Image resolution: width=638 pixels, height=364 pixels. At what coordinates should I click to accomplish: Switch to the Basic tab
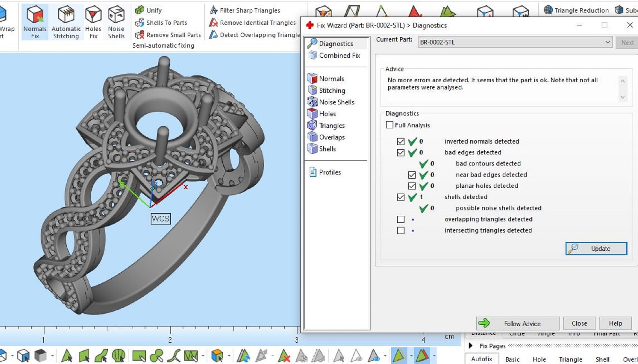512,359
